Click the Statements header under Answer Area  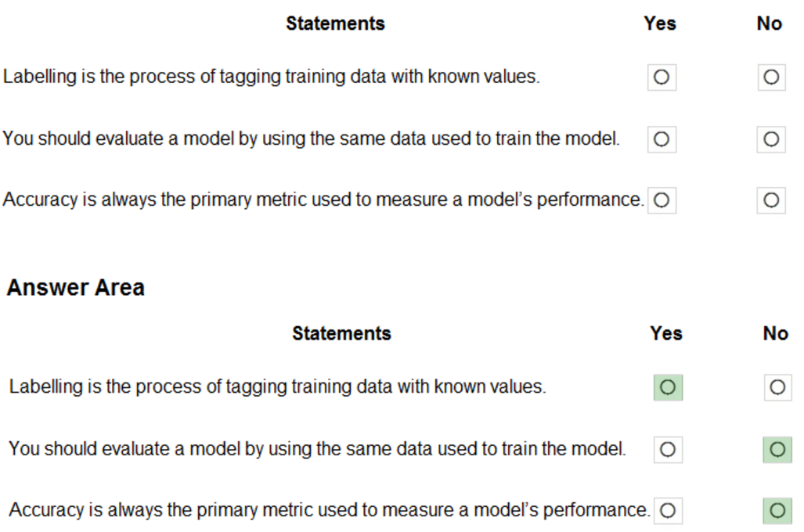[341, 333]
